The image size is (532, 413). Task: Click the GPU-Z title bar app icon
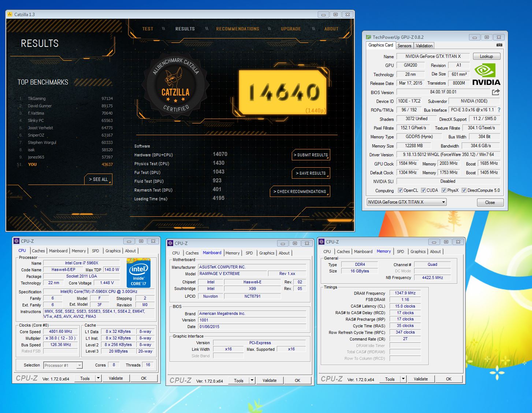point(369,37)
